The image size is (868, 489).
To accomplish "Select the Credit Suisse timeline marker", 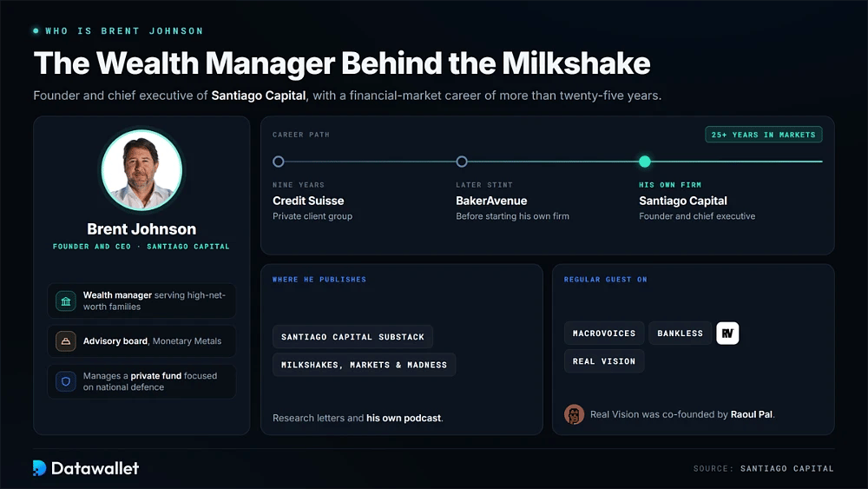I will point(279,162).
